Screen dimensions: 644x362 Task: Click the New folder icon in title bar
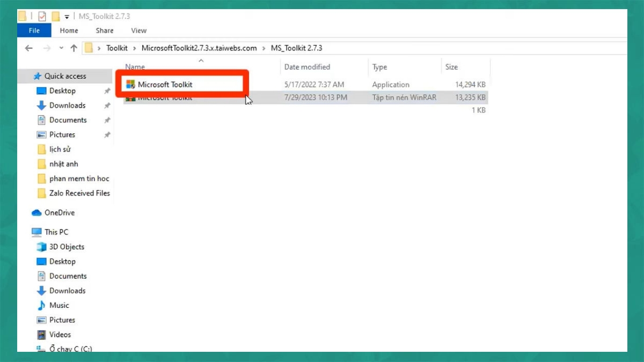(x=55, y=16)
